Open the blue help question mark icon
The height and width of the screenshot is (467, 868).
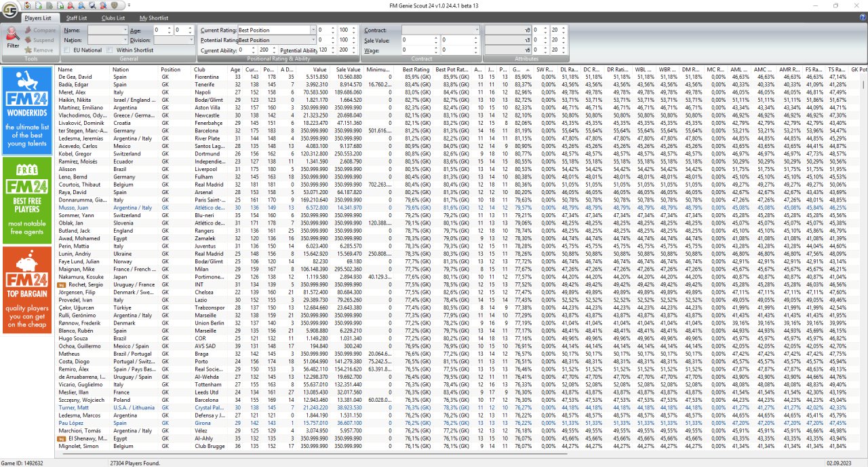(x=861, y=18)
